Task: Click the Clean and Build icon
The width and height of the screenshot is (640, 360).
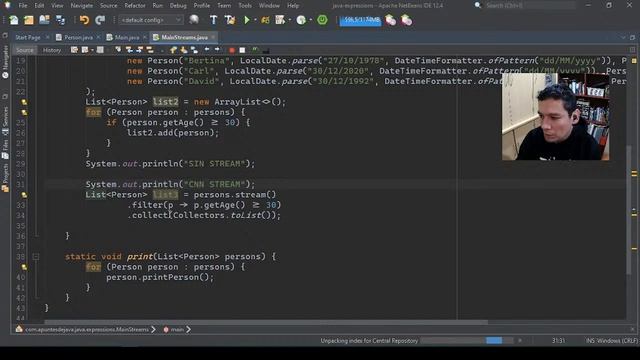Action: [230, 20]
